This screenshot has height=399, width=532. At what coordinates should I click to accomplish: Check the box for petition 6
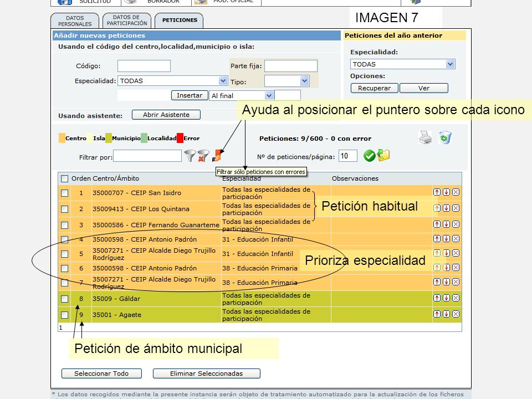pos(64,268)
